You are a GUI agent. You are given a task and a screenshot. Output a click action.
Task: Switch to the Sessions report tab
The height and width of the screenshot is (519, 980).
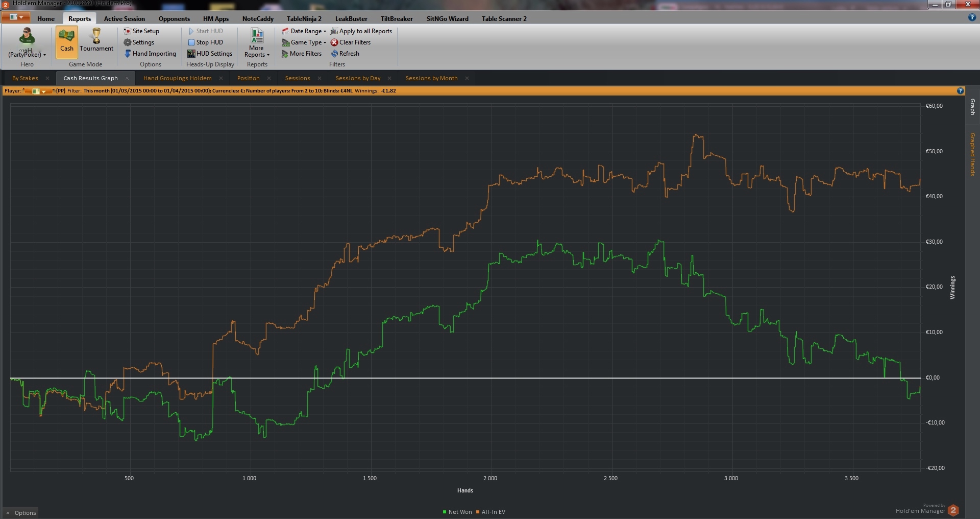tap(298, 78)
